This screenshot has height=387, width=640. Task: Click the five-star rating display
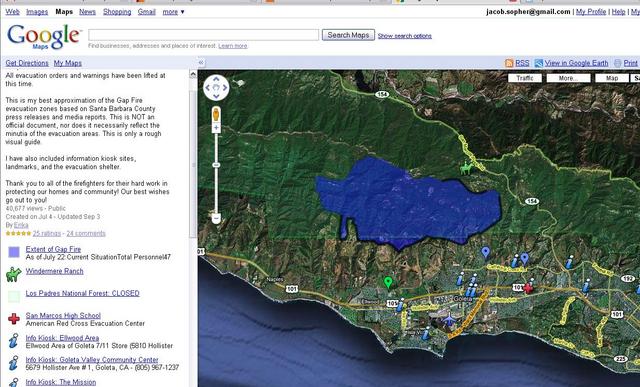18,234
